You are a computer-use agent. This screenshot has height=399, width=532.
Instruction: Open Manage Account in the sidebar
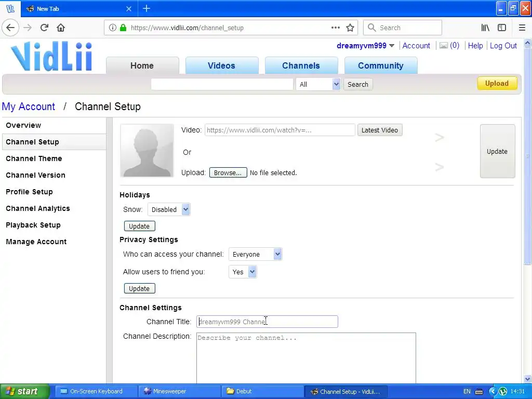click(54, 242)
